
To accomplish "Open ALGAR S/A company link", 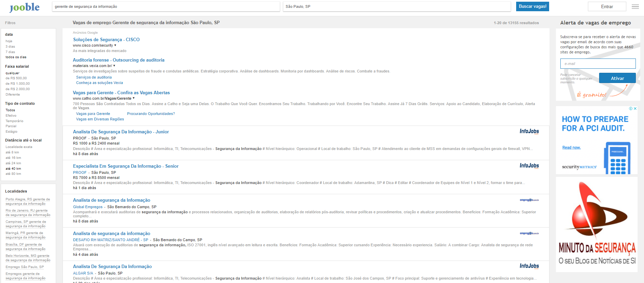I will 83,273.
